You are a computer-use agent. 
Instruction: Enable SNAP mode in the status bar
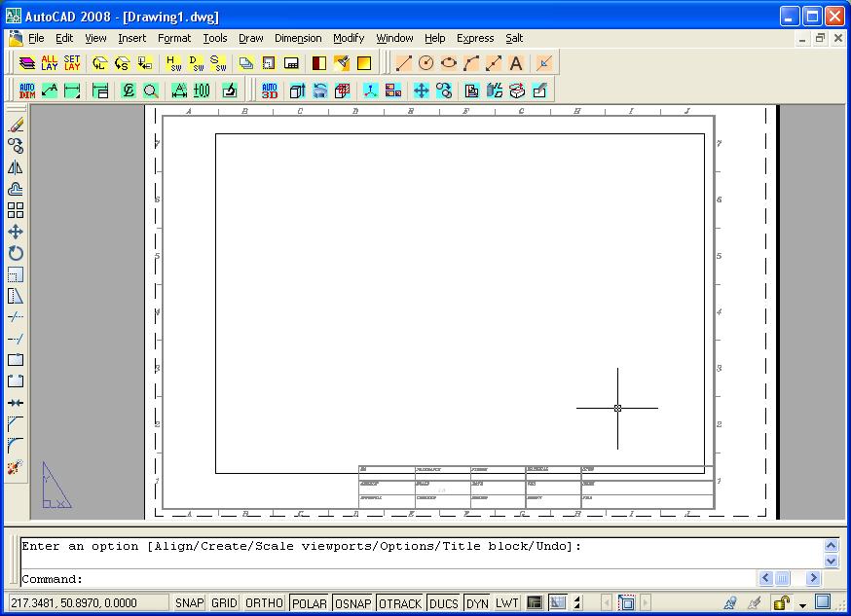coord(189,602)
